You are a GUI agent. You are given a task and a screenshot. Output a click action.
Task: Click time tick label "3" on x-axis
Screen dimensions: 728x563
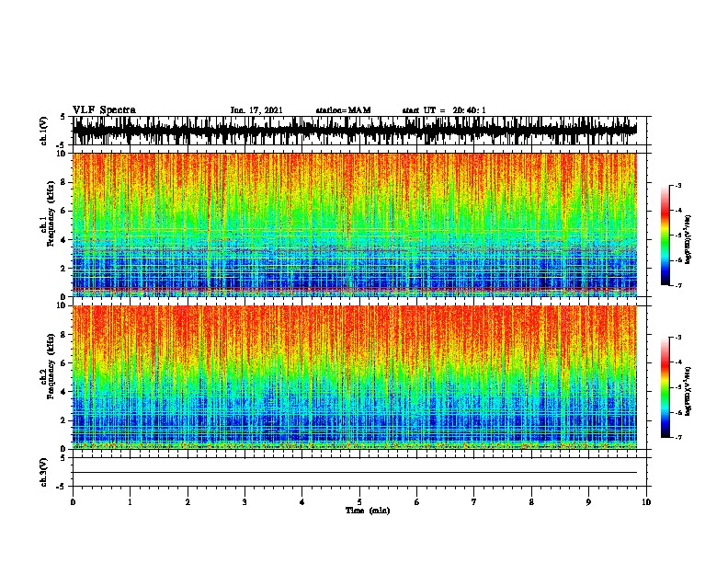click(245, 502)
